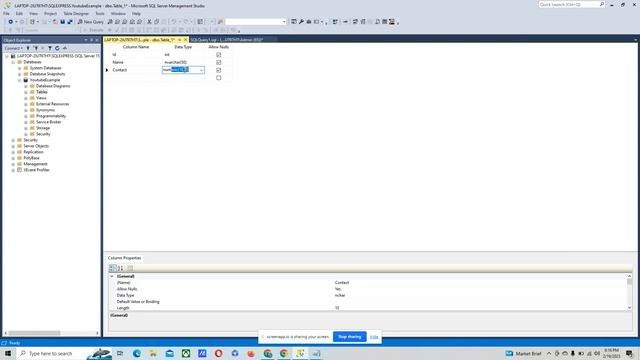Open the View menu
Image resolution: width=640 pixels, height=360 pixels.
pos(33,13)
